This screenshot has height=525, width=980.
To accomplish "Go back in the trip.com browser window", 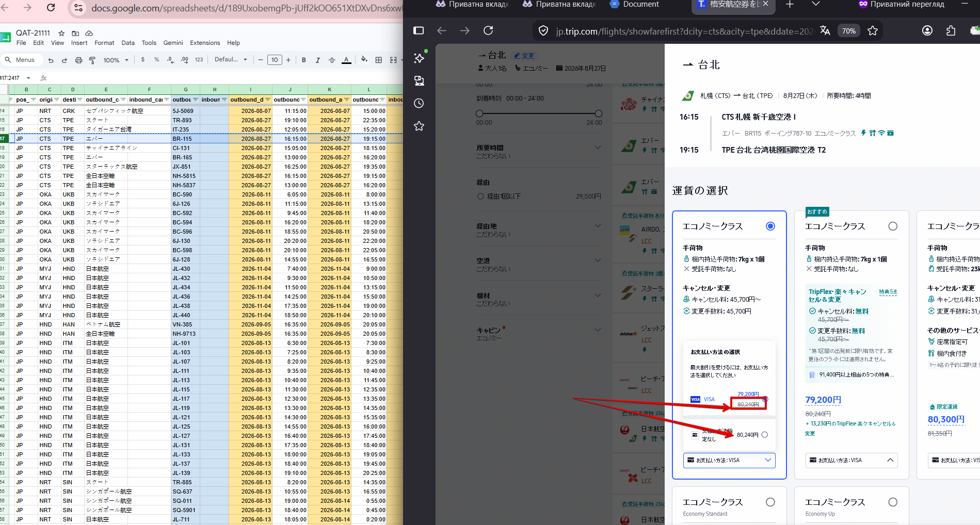I will (442, 30).
